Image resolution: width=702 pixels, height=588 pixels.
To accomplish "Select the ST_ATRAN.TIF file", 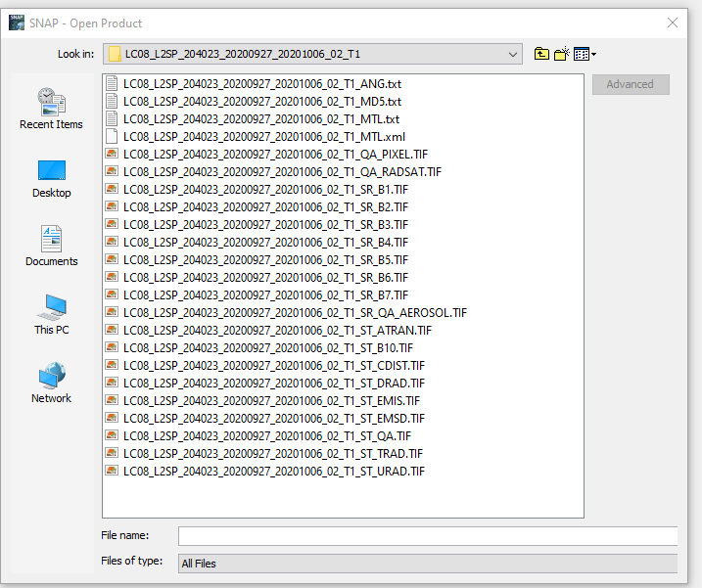I will coord(278,331).
